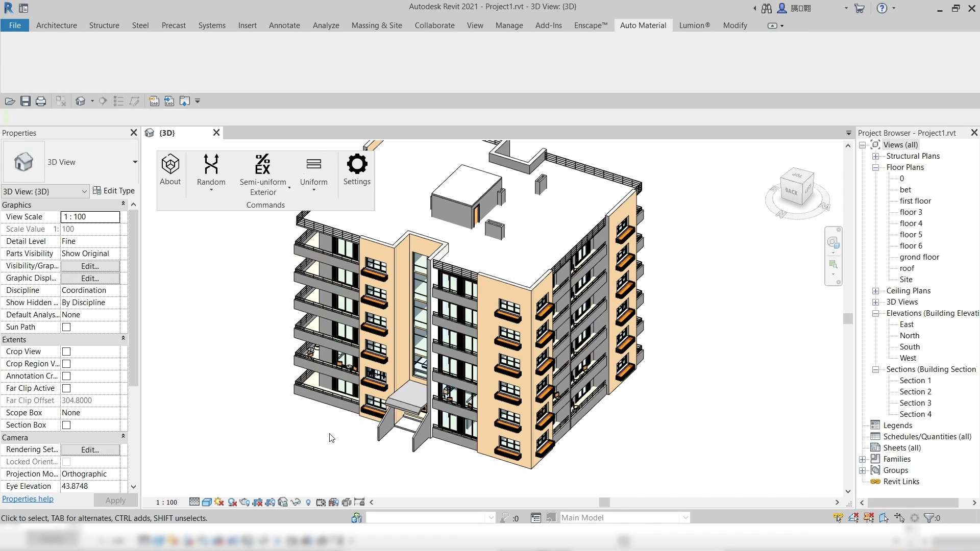Toggle the Crop View checkbox

point(66,352)
